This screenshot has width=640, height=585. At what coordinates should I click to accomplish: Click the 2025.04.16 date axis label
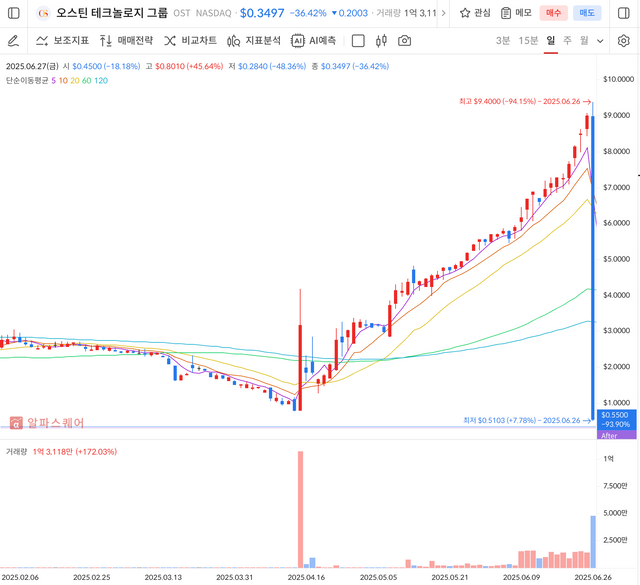[306, 577]
